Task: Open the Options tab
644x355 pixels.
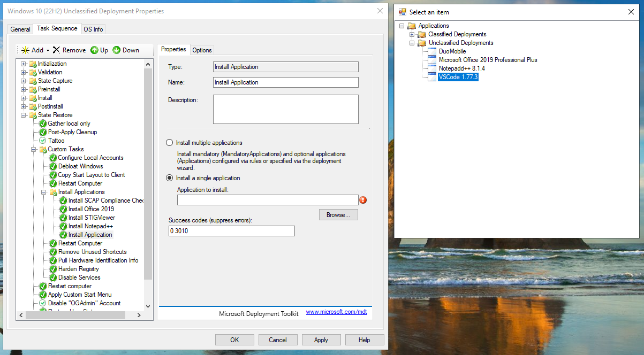Action: click(x=201, y=49)
